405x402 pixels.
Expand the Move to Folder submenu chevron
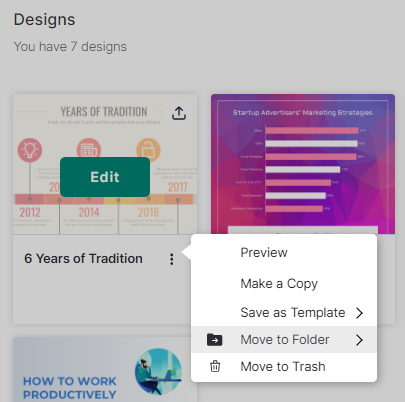(x=359, y=340)
